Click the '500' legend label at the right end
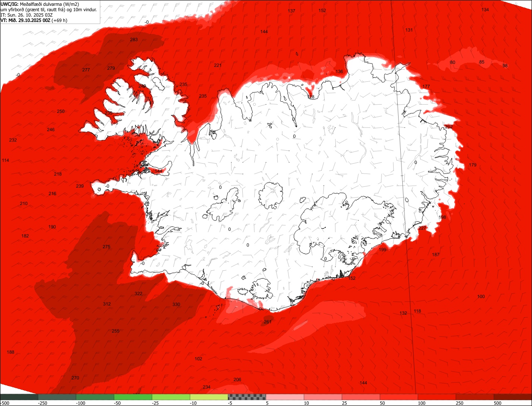This screenshot has height=406, width=532. pyautogui.click(x=498, y=403)
